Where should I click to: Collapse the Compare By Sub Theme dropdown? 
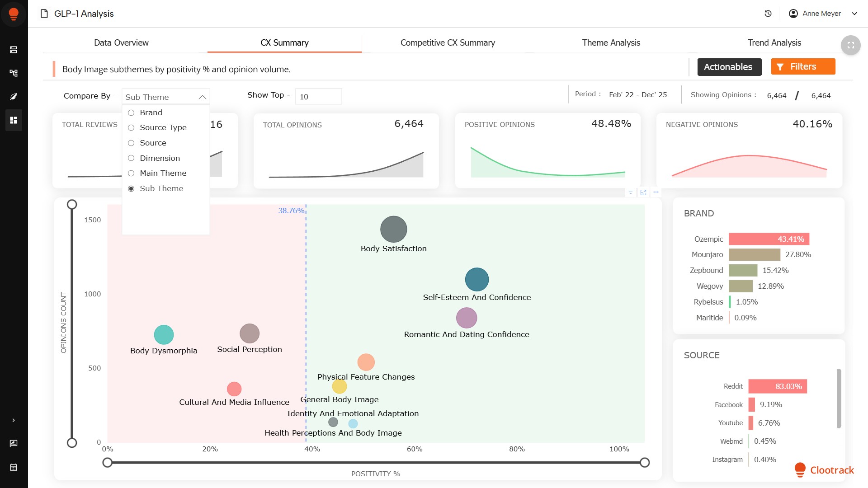[x=202, y=97]
